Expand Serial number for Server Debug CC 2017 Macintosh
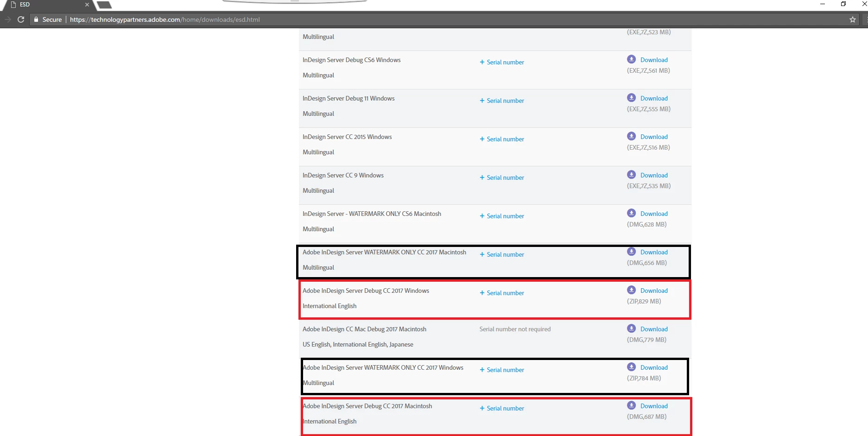868x436 pixels. (x=502, y=408)
